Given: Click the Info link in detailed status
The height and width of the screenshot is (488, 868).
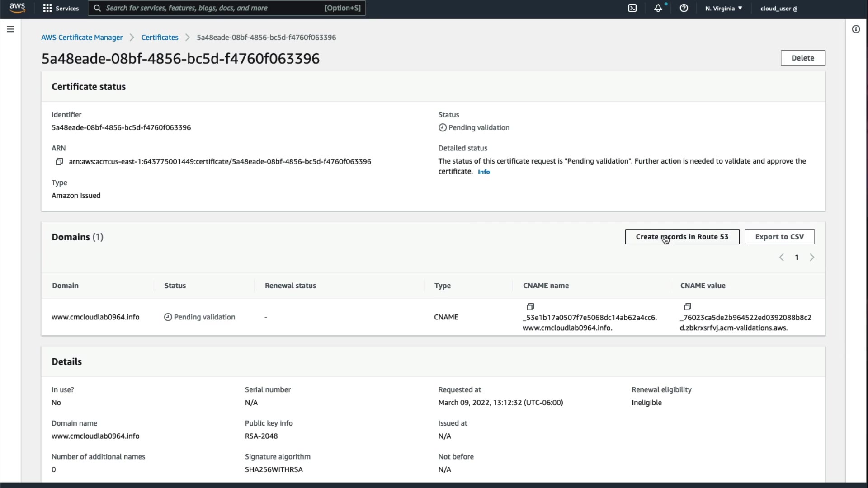Looking at the screenshot, I should tap(484, 172).
